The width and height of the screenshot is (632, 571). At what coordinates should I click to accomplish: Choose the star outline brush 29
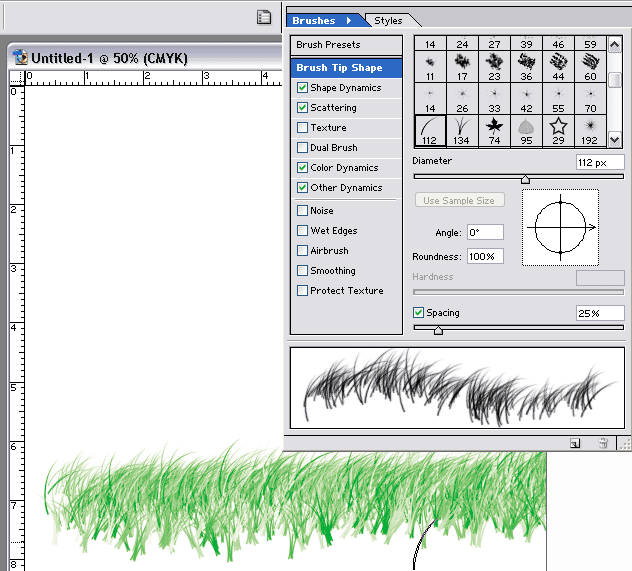558,131
